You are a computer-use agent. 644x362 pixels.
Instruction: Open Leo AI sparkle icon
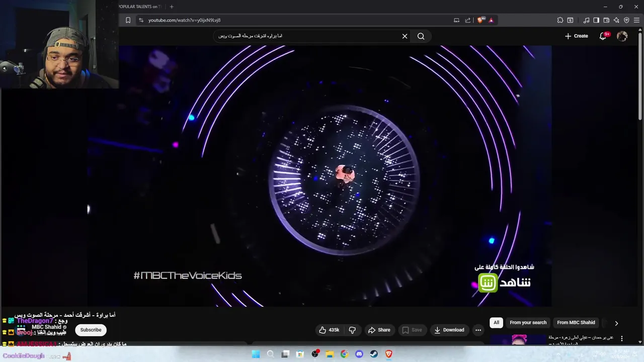[x=616, y=20]
